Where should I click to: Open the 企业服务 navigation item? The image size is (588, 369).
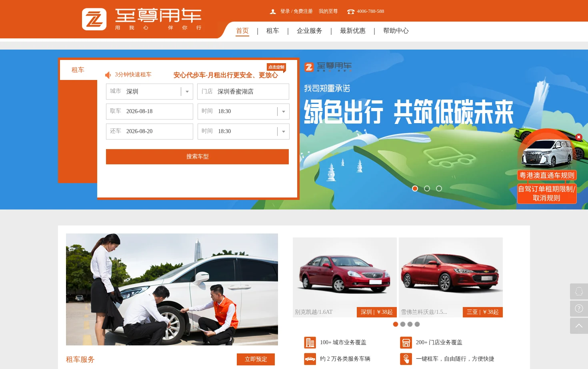point(310,31)
